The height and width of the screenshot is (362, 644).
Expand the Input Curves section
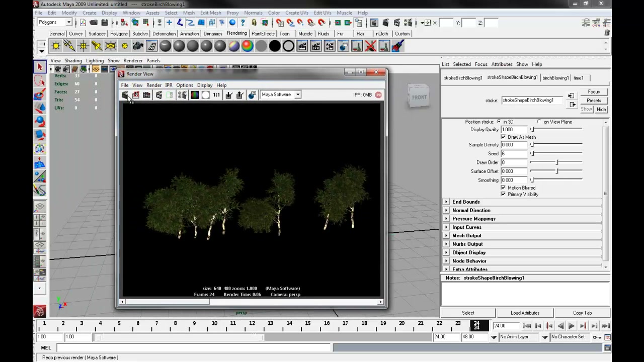[446, 227]
